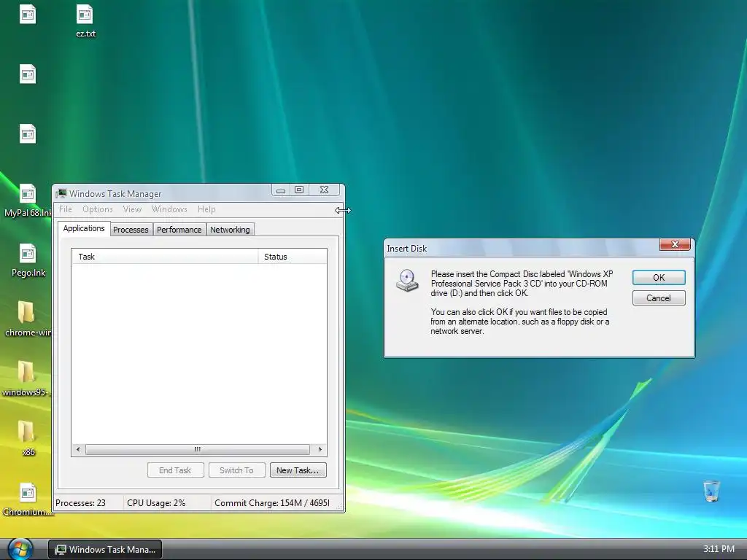Click the End Task button
This screenshot has width=747, height=560.
point(175,470)
